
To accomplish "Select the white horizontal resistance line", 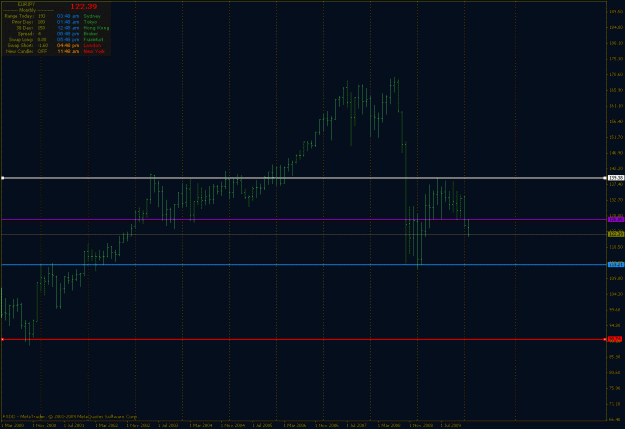I will tap(303, 178).
